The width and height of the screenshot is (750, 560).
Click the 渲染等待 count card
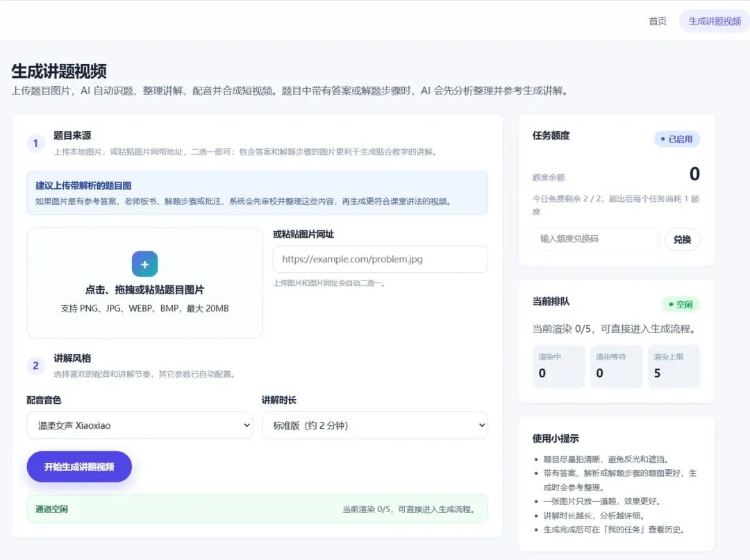click(616, 366)
